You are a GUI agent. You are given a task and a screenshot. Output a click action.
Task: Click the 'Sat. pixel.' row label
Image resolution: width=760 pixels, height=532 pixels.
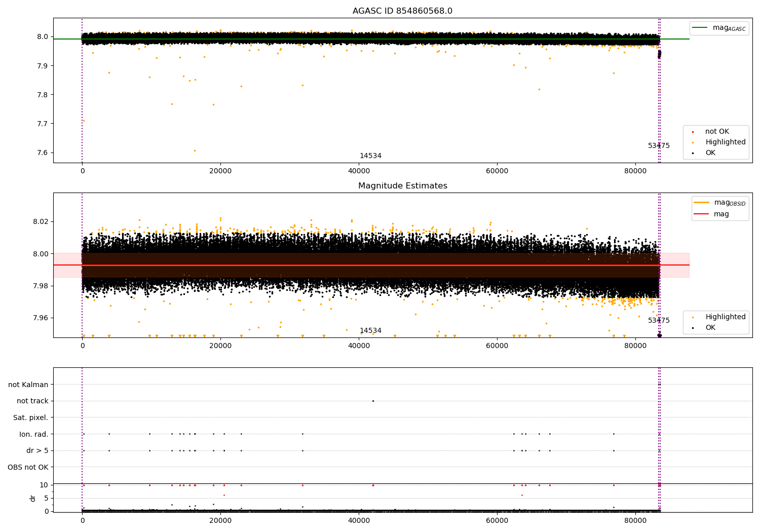point(31,417)
